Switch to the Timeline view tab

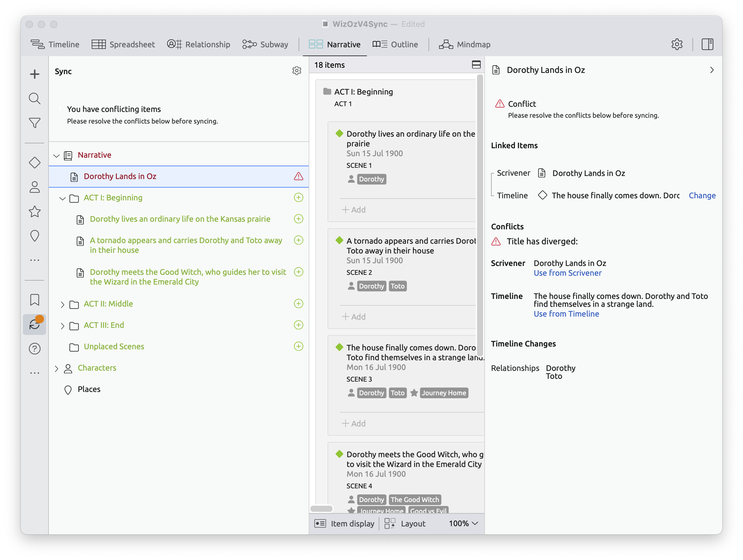[55, 44]
